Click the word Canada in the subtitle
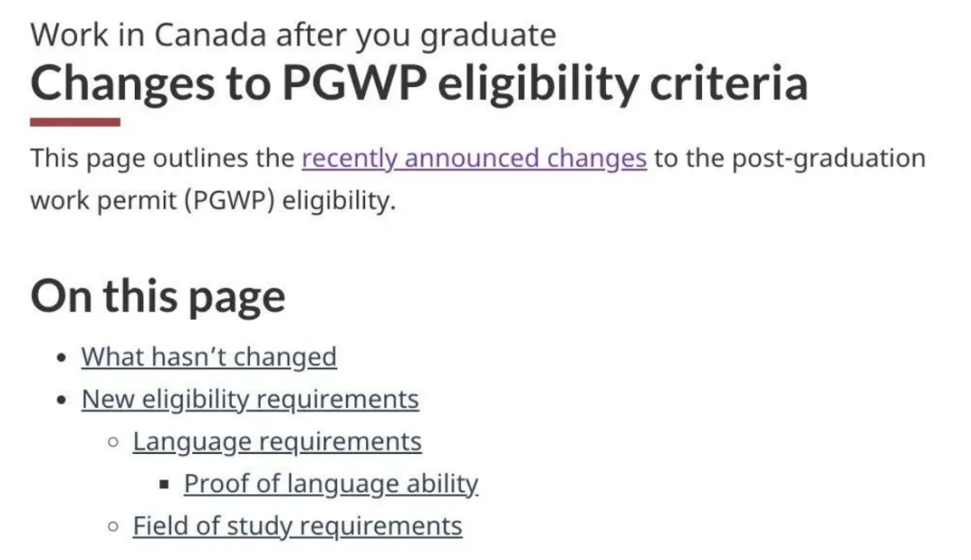This screenshot has width=971, height=560. click(210, 35)
